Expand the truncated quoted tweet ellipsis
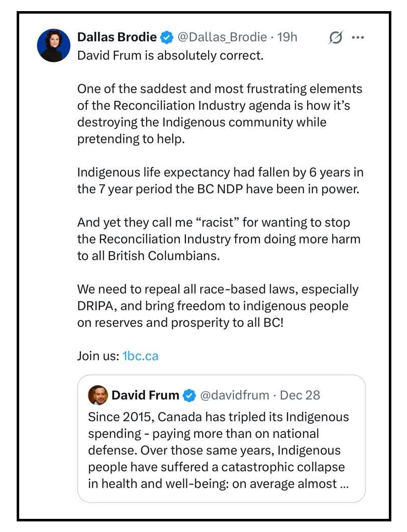This screenshot has width=407, height=532. point(343,483)
